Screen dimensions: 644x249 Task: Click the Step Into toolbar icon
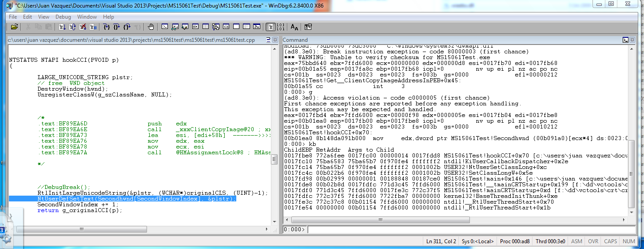pos(106,27)
